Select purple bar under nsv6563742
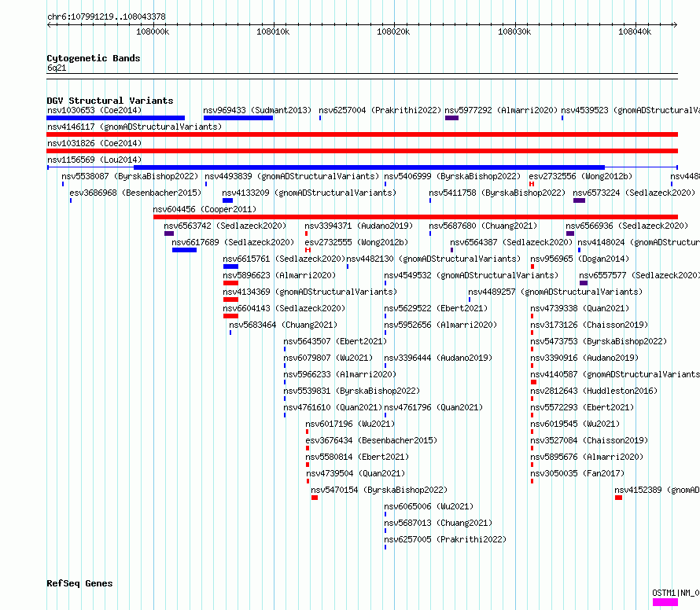This screenshot has height=610, width=700. pyautogui.click(x=169, y=233)
